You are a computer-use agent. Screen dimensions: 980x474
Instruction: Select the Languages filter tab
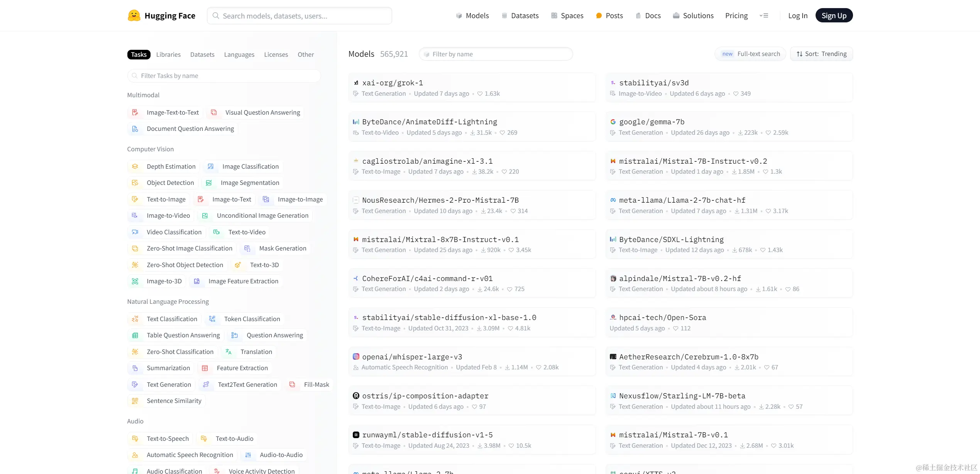[239, 54]
